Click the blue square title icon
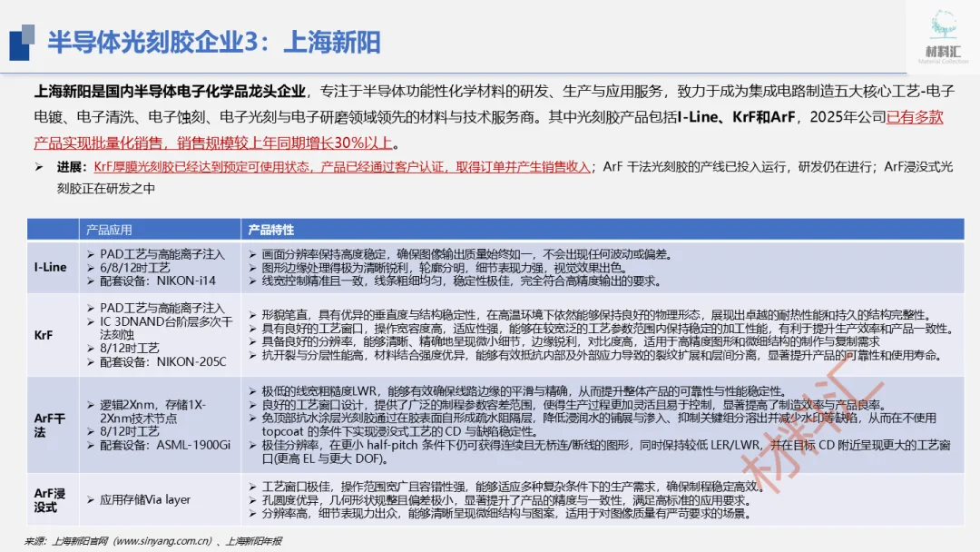This screenshot has width=980, height=552. 22,42
